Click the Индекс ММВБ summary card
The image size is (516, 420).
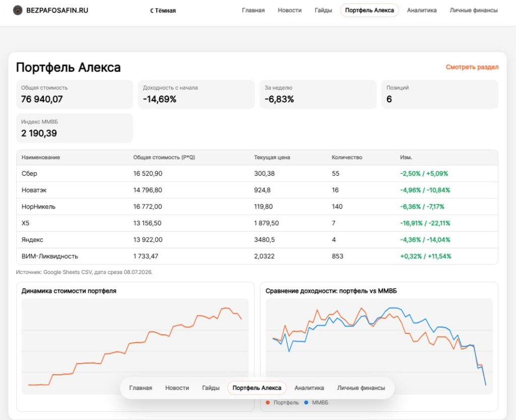[x=75, y=128]
